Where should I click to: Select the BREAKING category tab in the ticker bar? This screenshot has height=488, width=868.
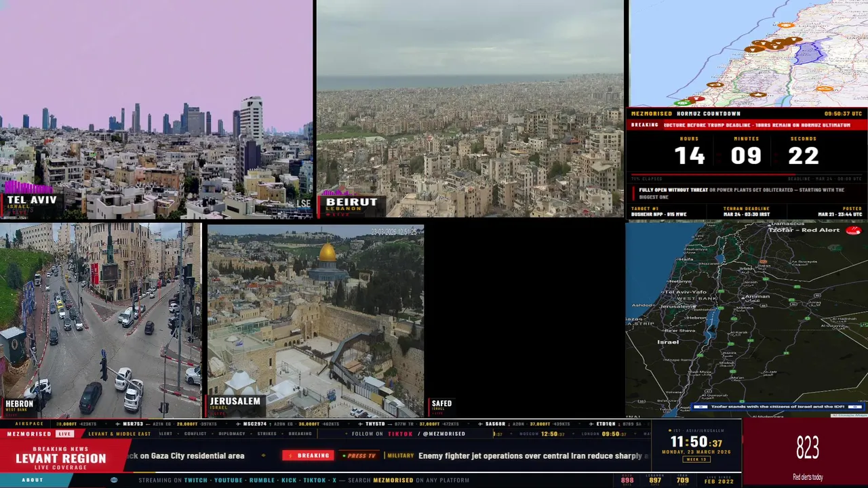coord(300,434)
